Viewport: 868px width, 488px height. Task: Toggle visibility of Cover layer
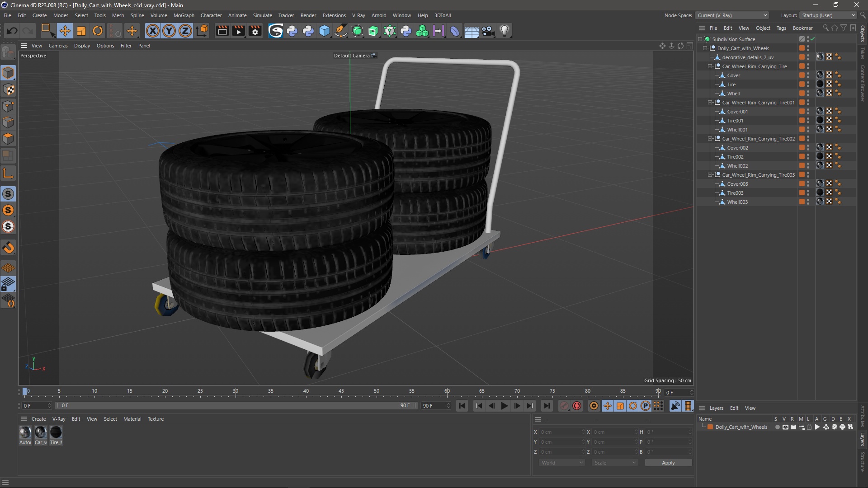(x=810, y=75)
